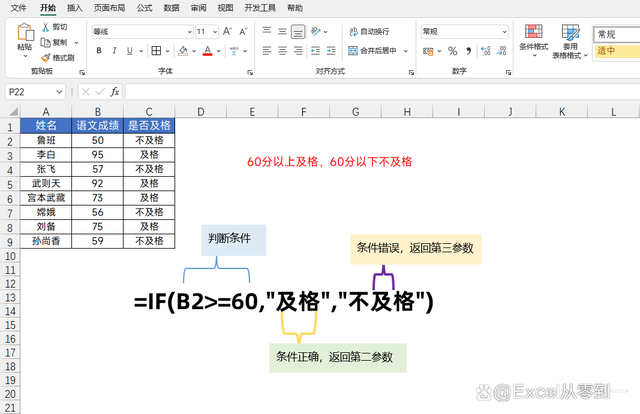This screenshot has height=414, width=640.
Task: Open the font size 11 dropdown
Action: tap(215, 32)
